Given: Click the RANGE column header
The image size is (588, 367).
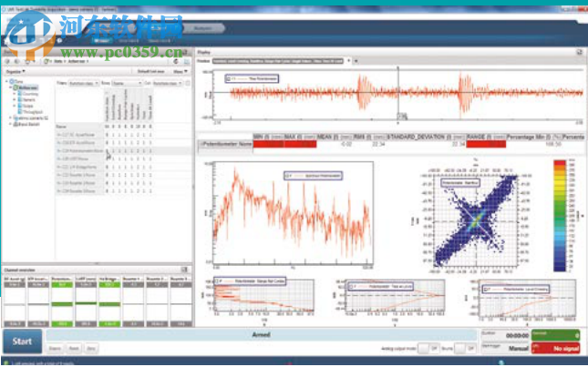Looking at the screenshot, I should click(x=486, y=138).
